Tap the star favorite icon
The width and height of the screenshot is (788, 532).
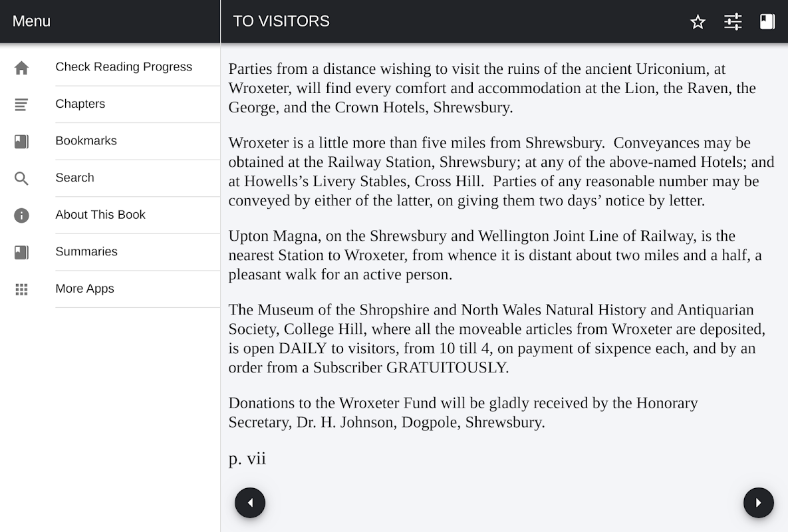click(698, 22)
